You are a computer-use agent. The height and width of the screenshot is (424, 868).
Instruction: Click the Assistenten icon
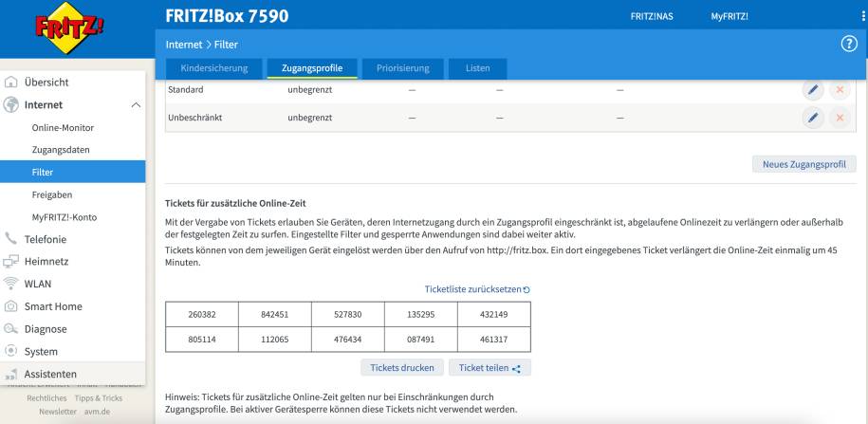coord(10,374)
